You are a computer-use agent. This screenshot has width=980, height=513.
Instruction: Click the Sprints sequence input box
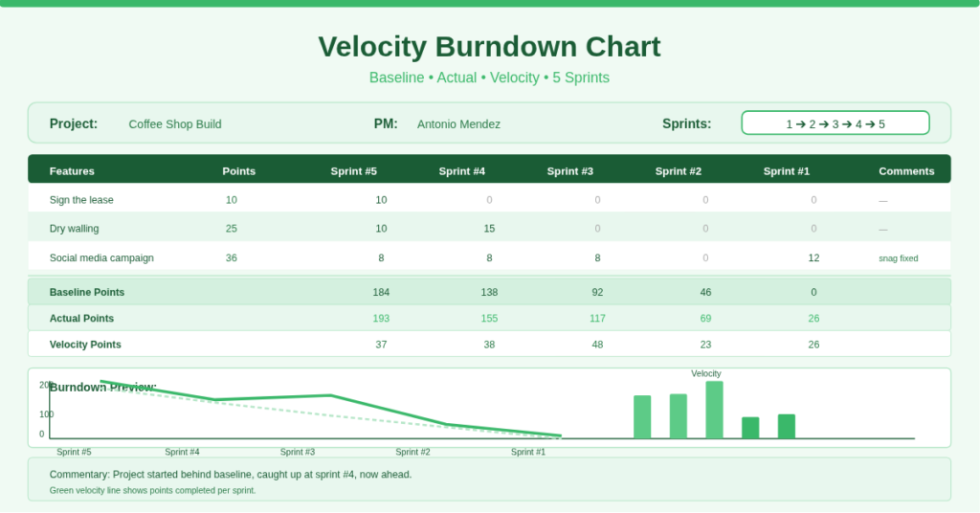(x=835, y=123)
